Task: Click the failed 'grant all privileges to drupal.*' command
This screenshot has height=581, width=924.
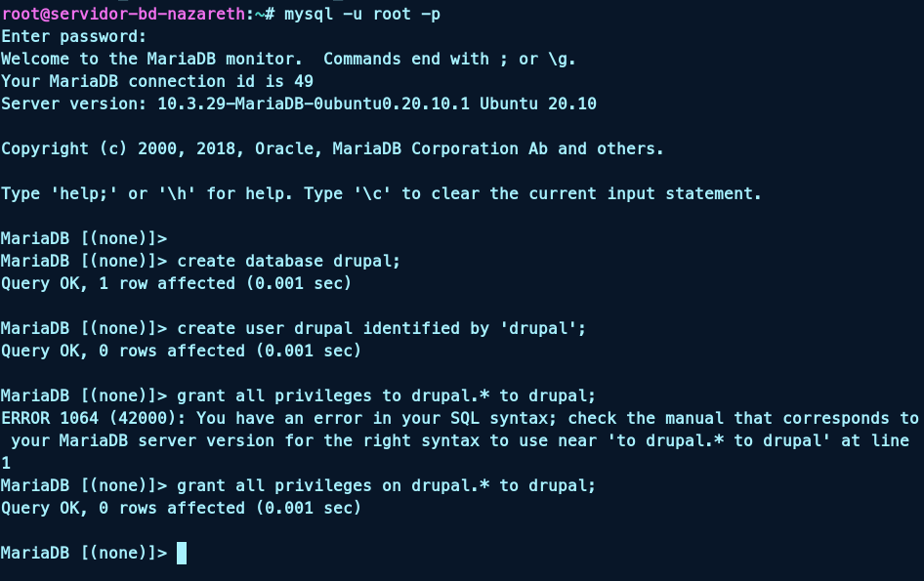Action: [x=386, y=395]
